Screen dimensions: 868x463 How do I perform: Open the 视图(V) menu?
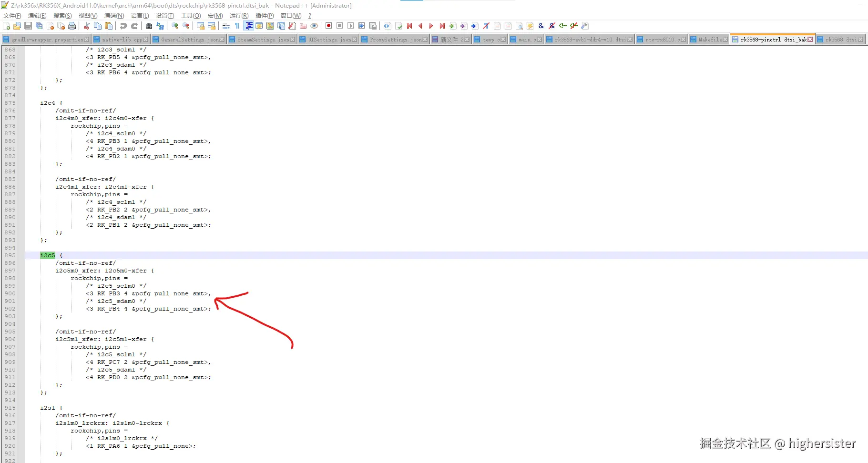pyautogui.click(x=88, y=16)
